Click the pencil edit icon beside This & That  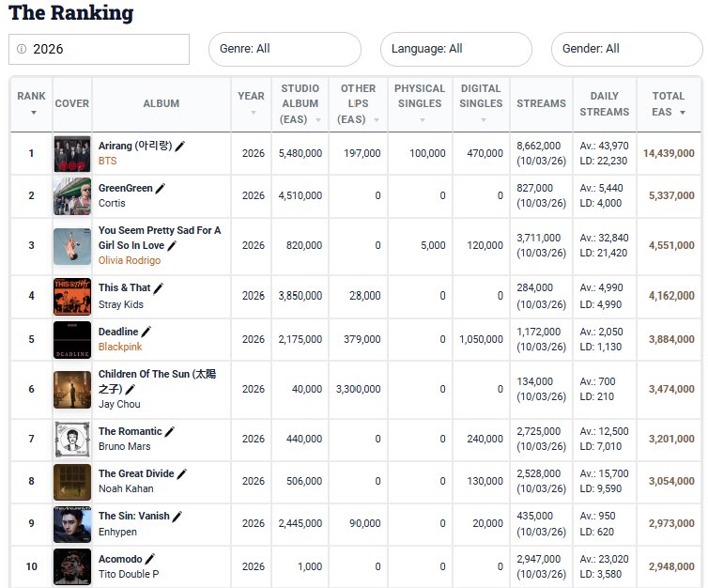point(158,288)
